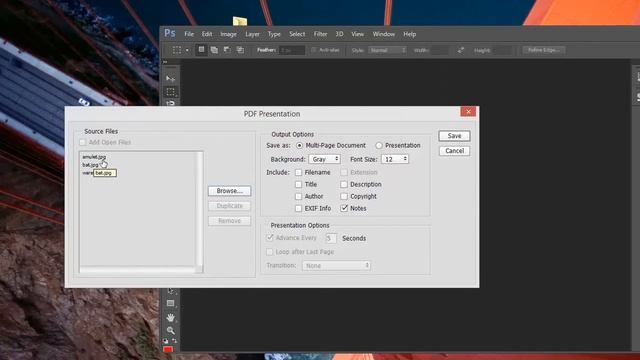
Task: Open the Filter menu
Action: (320, 34)
